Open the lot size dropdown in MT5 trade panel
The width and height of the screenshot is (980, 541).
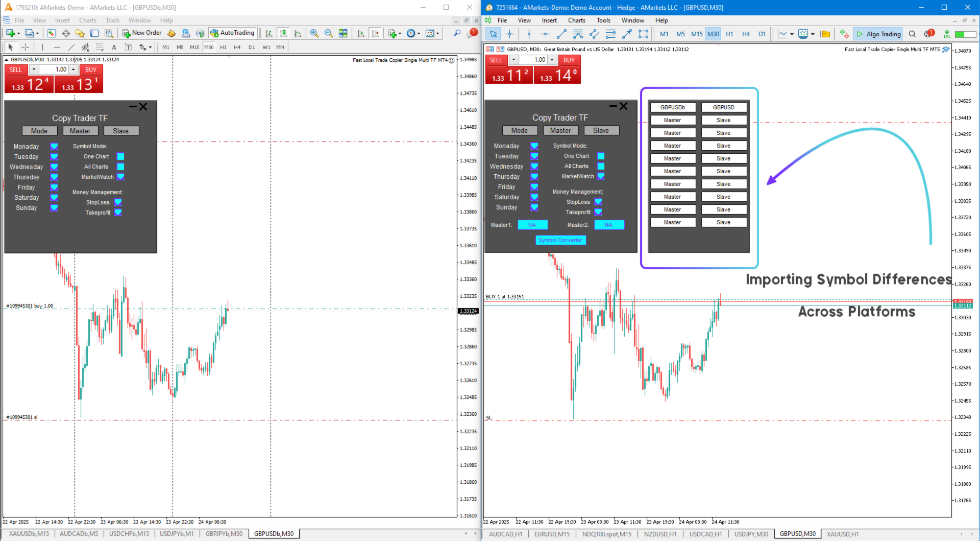point(513,60)
